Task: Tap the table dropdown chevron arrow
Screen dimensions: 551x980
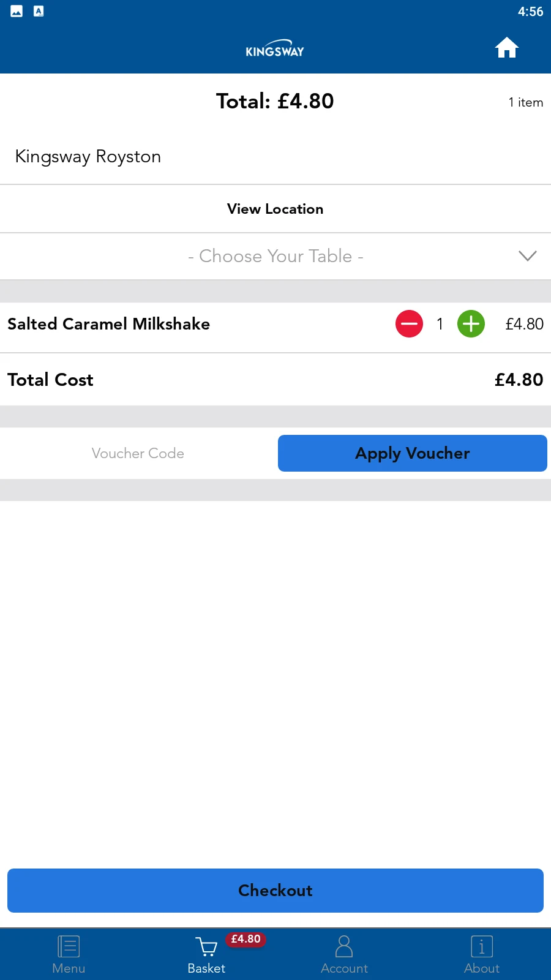Action: pos(527,256)
